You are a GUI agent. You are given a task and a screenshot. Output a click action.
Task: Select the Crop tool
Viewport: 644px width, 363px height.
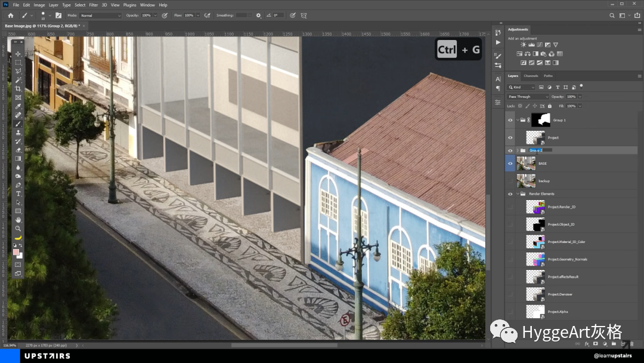tap(18, 89)
